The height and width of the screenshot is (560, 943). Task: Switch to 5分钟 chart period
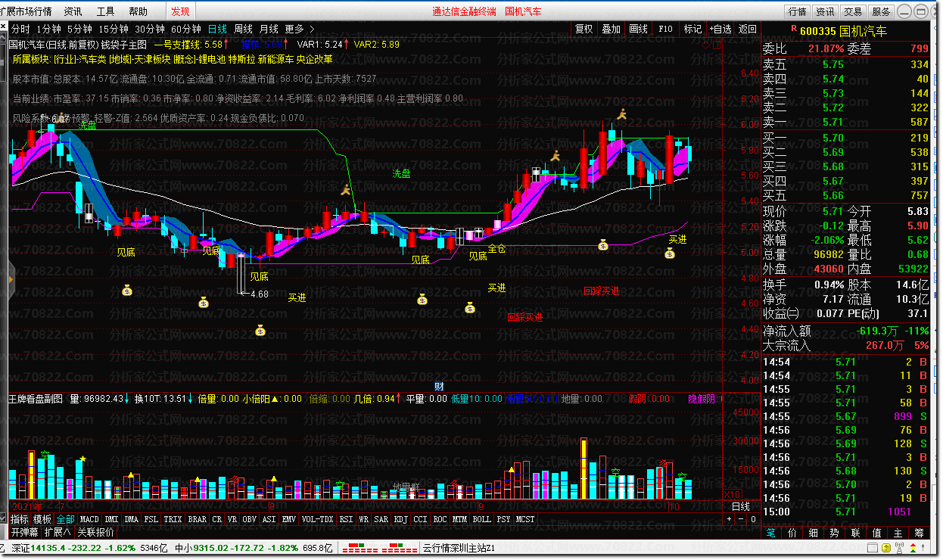pyautogui.click(x=79, y=30)
